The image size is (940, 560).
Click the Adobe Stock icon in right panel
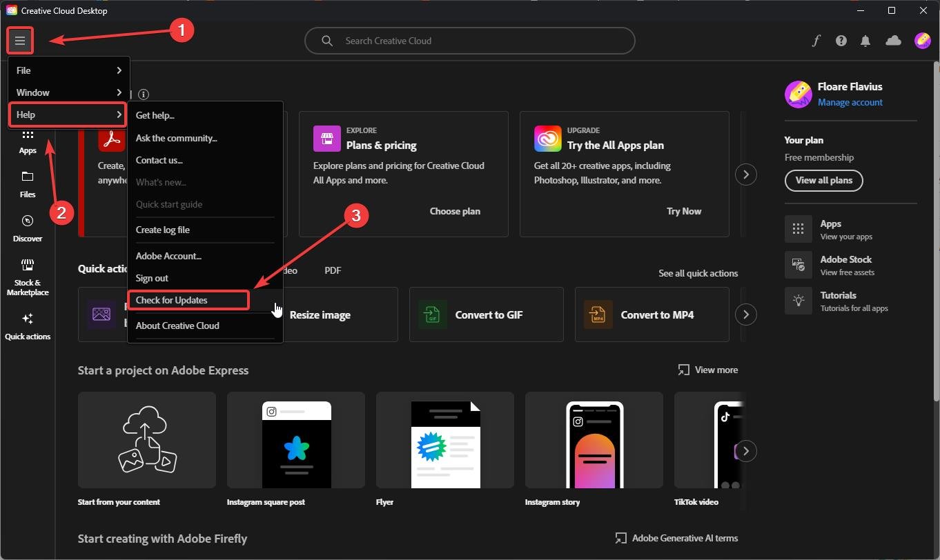[x=798, y=265]
